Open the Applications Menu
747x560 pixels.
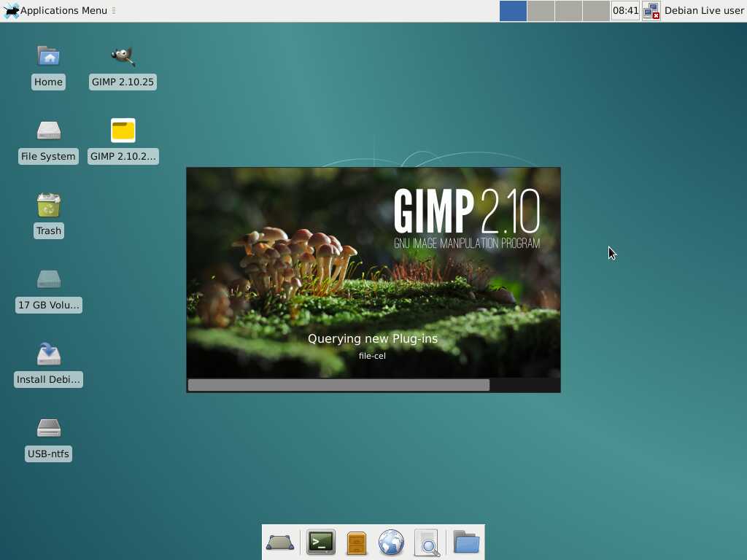55,10
